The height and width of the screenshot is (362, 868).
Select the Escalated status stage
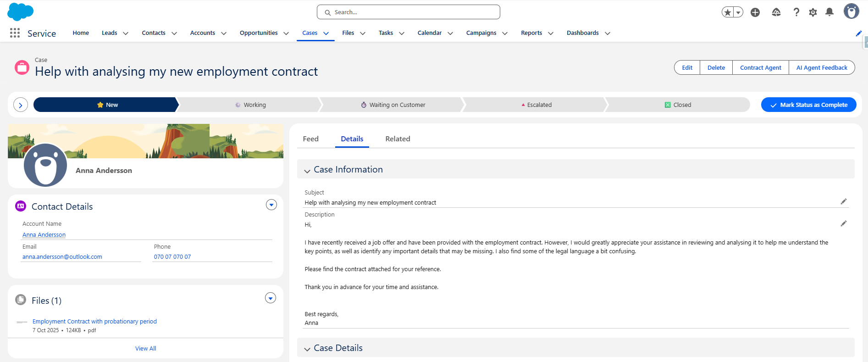pos(536,105)
